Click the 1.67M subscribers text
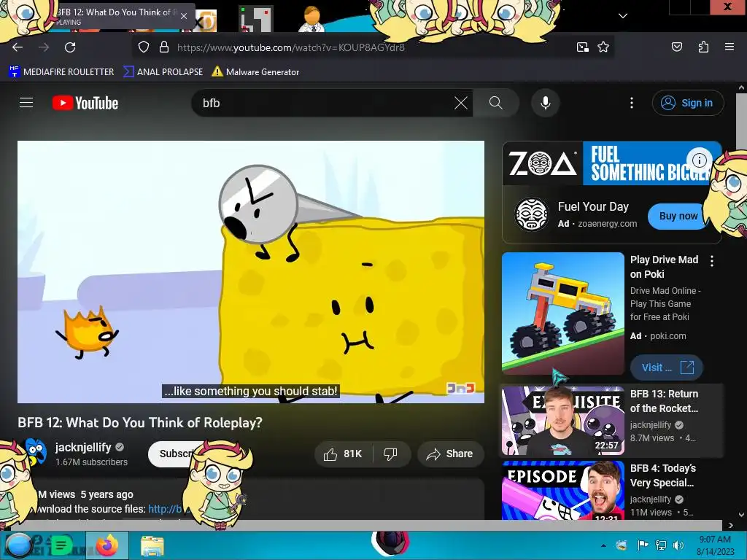The image size is (747, 560). (x=91, y=462)
